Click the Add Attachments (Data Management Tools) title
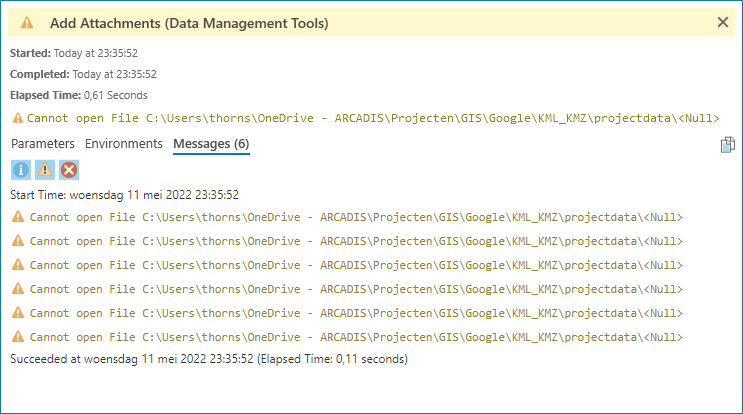 coord(189,23)
